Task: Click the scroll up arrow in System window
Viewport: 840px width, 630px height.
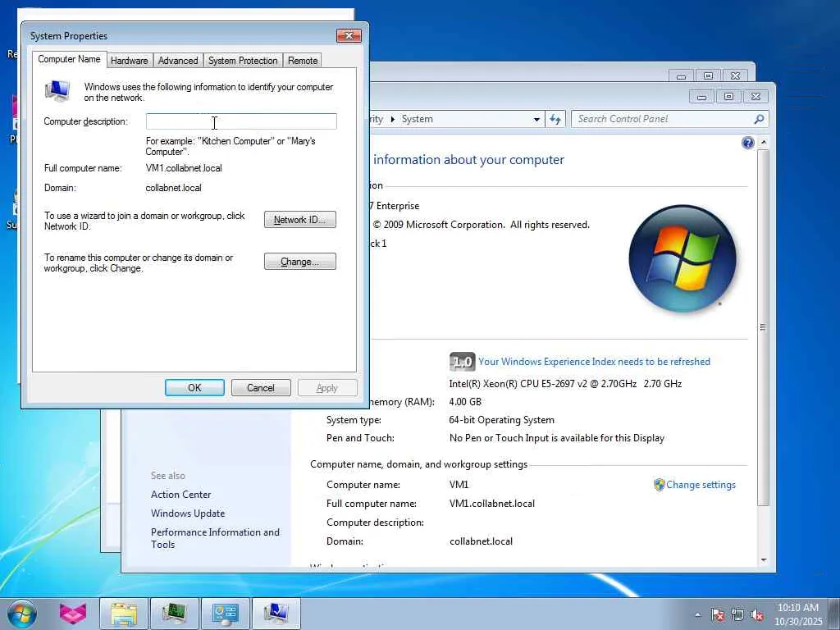Action: click(764, 142)
